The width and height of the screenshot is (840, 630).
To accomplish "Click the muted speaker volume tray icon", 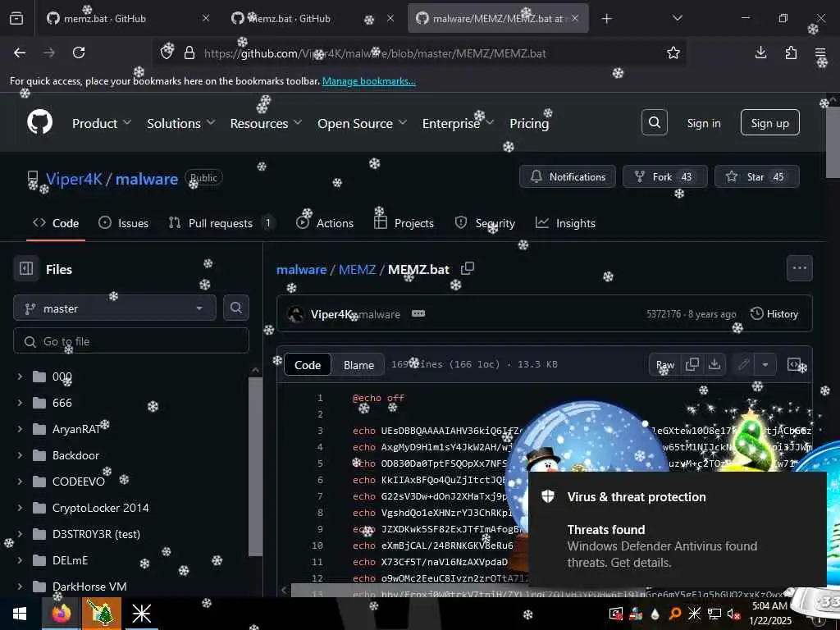I will (x=734, y=614).
